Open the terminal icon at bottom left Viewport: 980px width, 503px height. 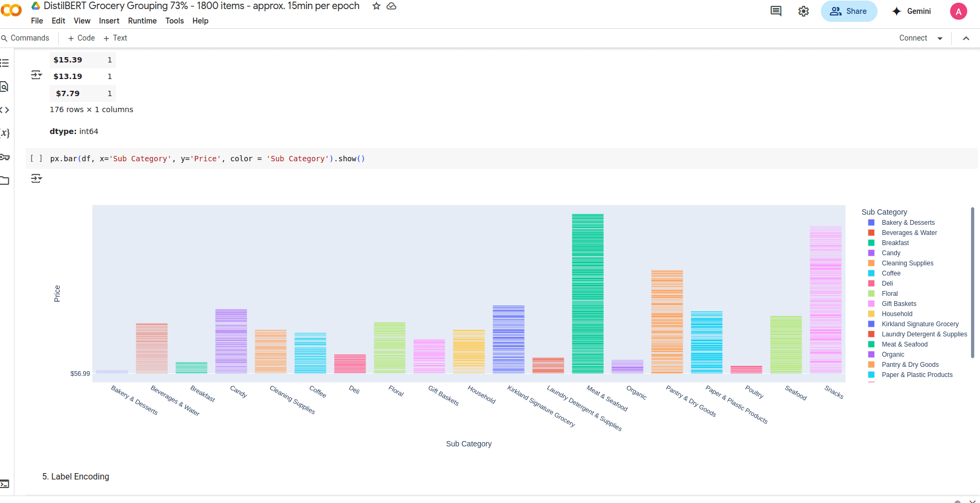(4, 484)
